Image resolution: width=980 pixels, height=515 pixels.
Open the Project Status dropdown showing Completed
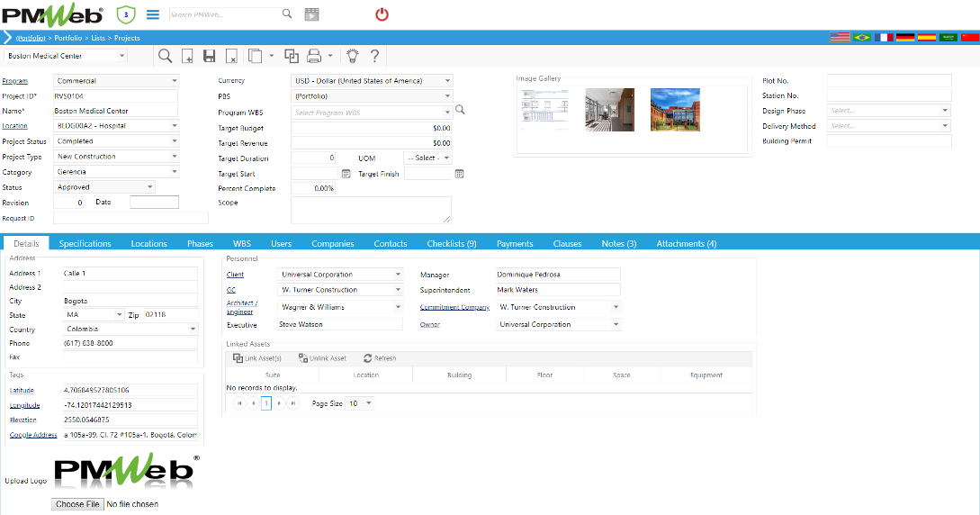(116, 141)
